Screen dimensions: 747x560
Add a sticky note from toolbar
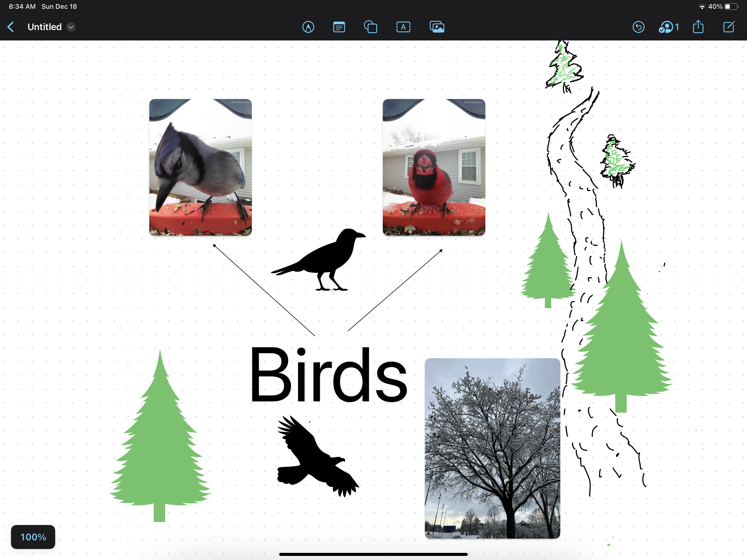[339, 27]
